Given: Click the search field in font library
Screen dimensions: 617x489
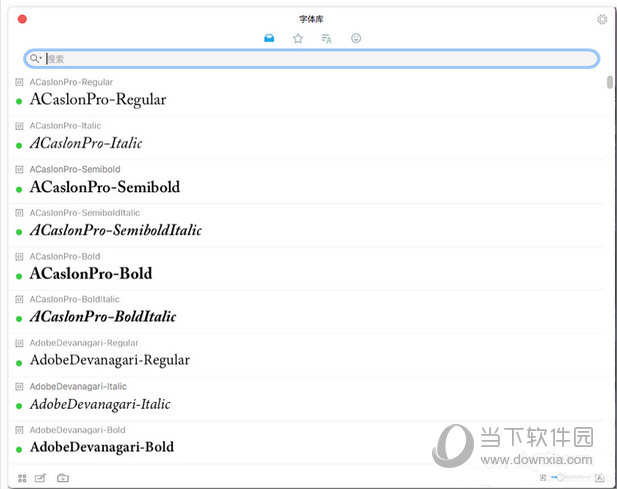Looking at the screenshot, I should tap(311, 59).
